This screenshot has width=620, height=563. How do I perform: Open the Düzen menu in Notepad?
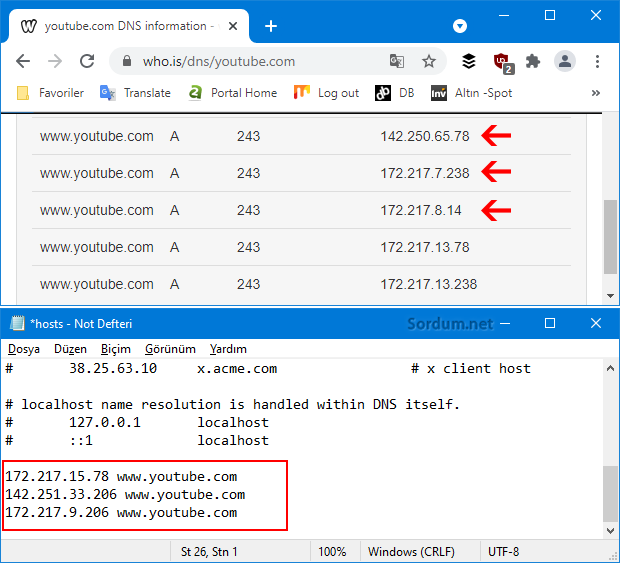click(70, 349)
